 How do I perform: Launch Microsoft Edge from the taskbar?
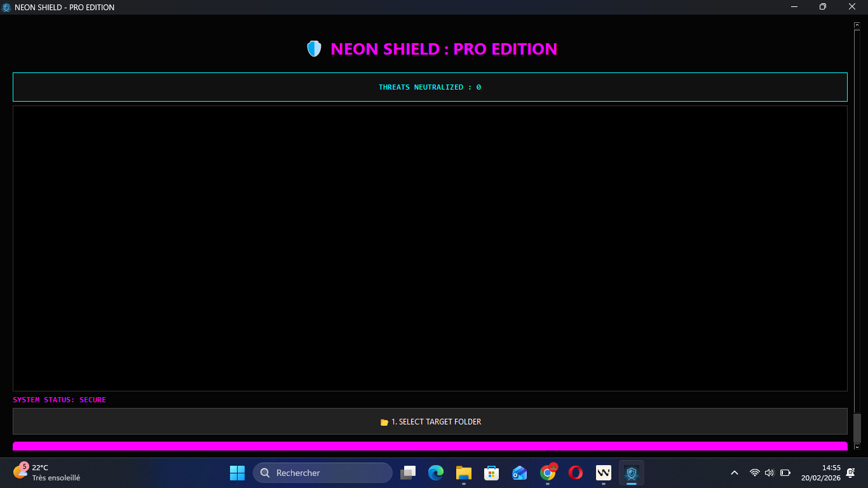pos(435,473)
